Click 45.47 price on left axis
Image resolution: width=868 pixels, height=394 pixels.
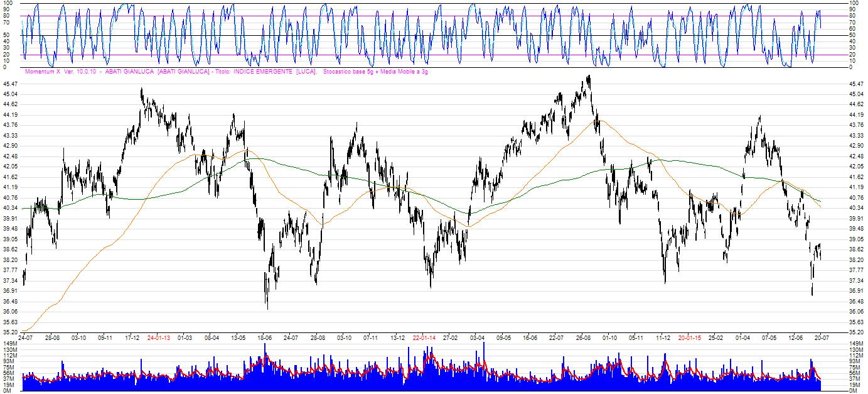pos(10,84)
